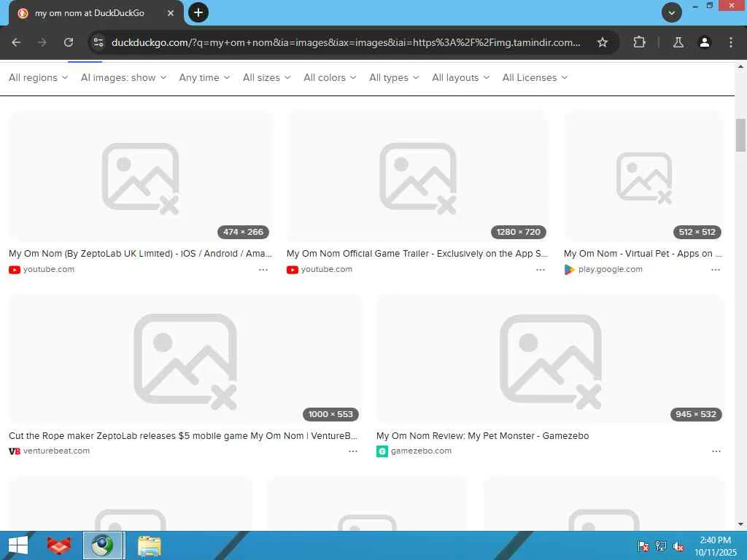Expand the All types filter
The image size is (747, 560).
[394, 77]
